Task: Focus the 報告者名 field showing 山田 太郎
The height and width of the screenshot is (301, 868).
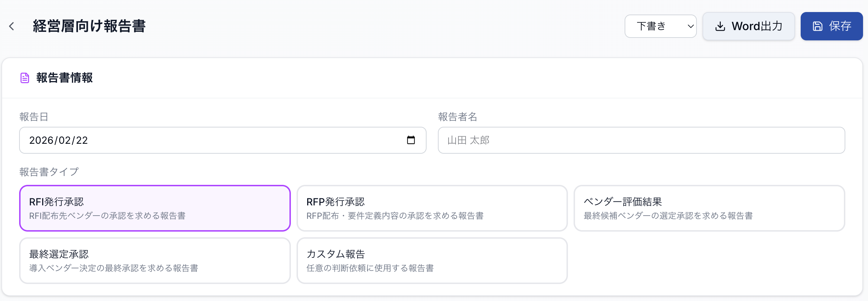Action: click(642, 140)
